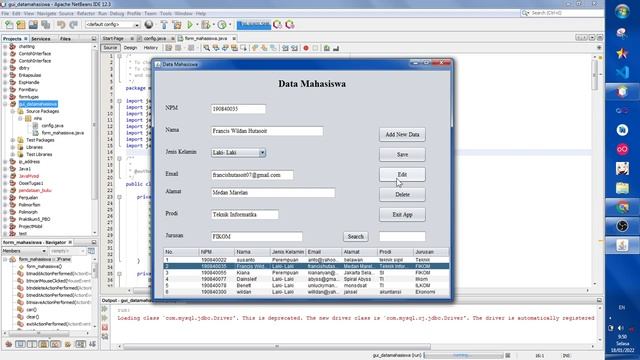Image resolution: width=640 pixels, height=360 pixels.
Task: Click the blue memory usage bar in toolbar
Action: [x=253, y=25]
